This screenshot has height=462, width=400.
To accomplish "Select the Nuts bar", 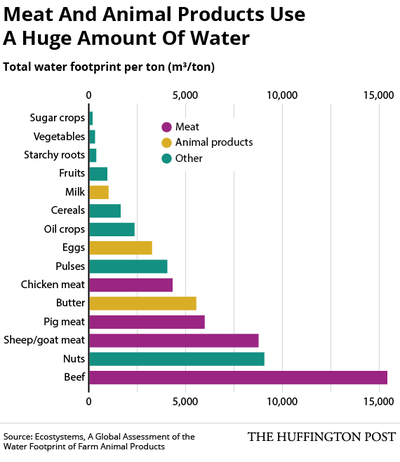I will [177, 359].
